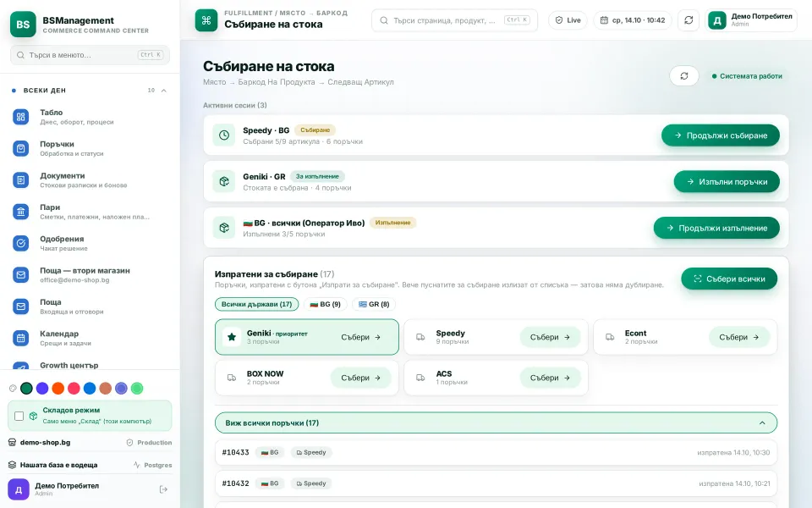The height and width of the screenshot is (508, 812).
Task: Click the package icon of Geniki · GR session
Action: click(x=224, y=181)
